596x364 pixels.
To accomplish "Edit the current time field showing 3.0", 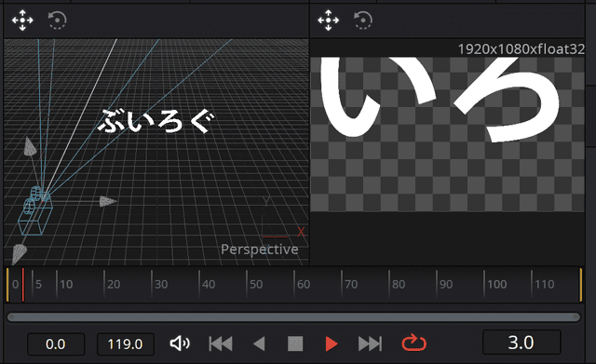I will pyautogui.click(x=521, y=343).
